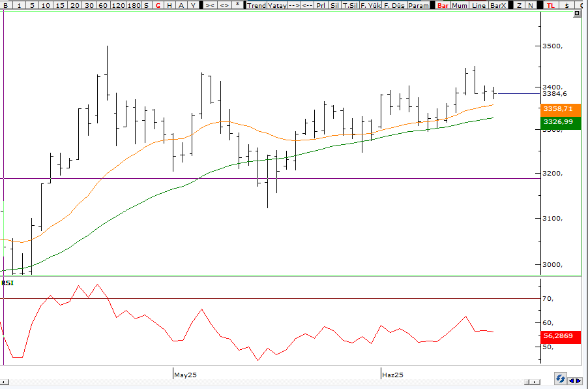This screenshot has width=588, height=389.
Task: Click the N toolbar button
Action: pos(531,5)
